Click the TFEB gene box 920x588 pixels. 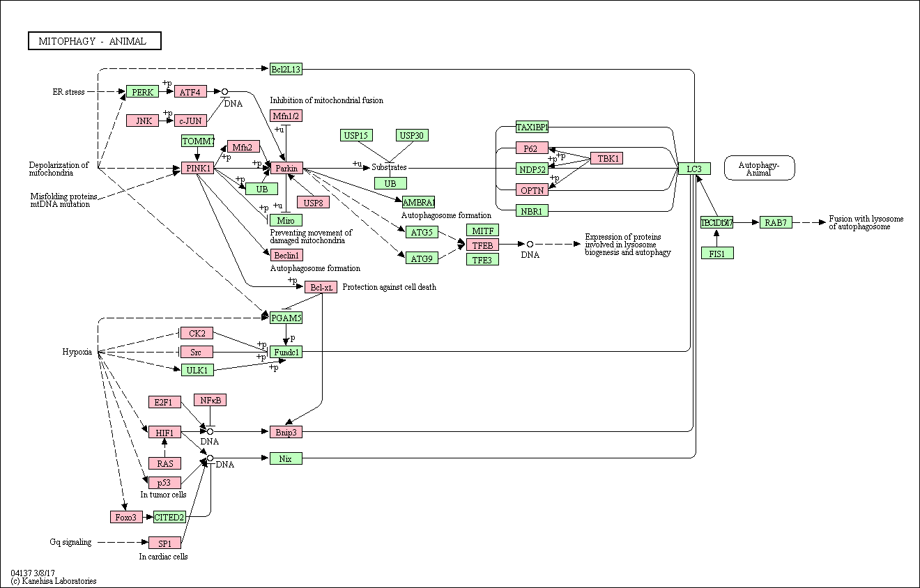482,245
